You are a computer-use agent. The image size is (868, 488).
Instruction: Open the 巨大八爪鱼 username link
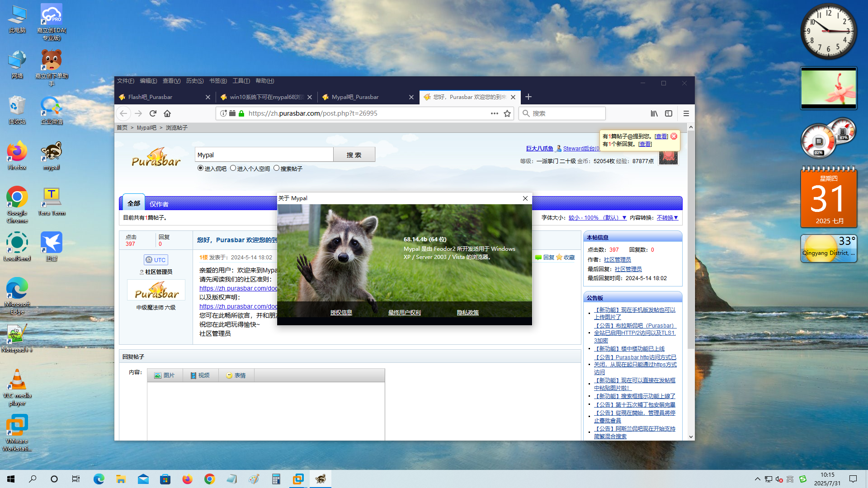click(539, 148)
